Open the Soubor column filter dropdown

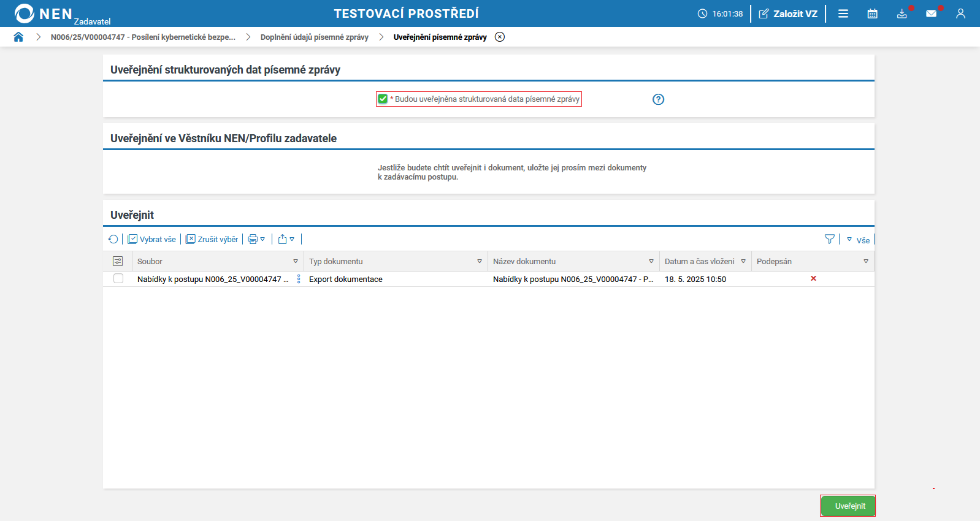296,262
